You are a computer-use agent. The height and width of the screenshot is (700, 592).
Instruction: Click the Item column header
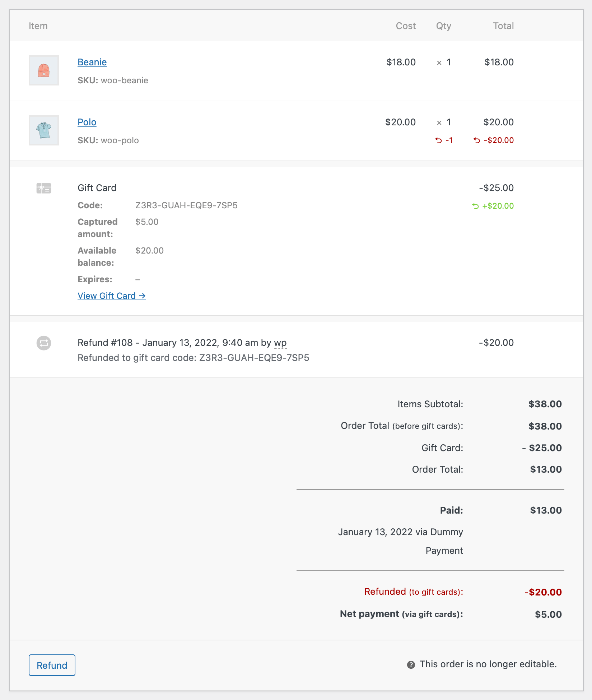(x=38, y=26)
